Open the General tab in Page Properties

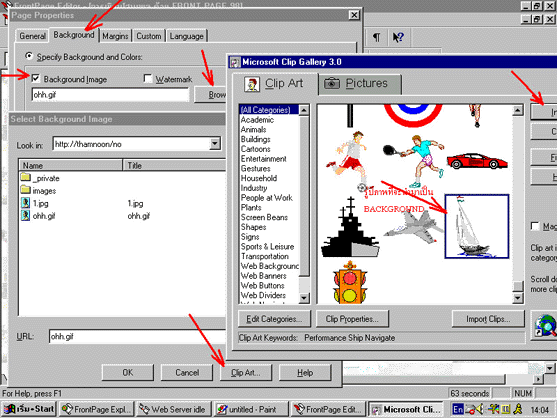[x=32, y=36]
